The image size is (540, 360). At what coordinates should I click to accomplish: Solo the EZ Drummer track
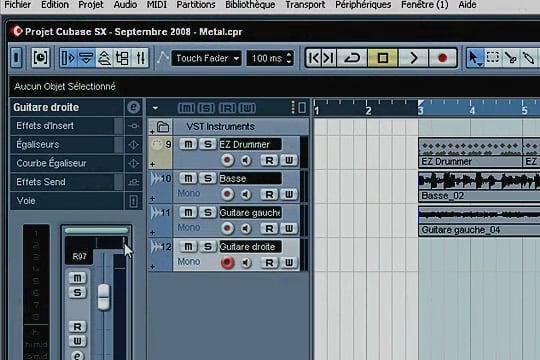tap(208, 144)
